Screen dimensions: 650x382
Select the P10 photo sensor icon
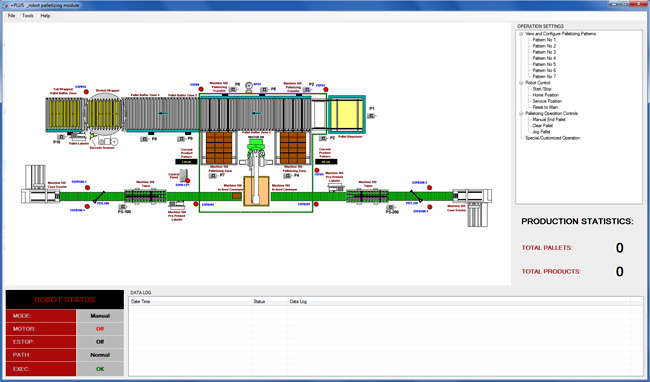tap(61, 137)
